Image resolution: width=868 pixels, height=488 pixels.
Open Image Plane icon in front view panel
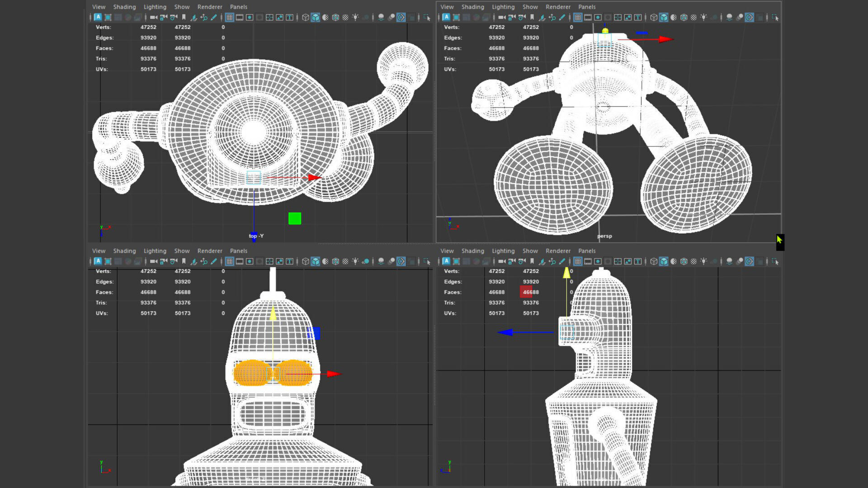193,262
